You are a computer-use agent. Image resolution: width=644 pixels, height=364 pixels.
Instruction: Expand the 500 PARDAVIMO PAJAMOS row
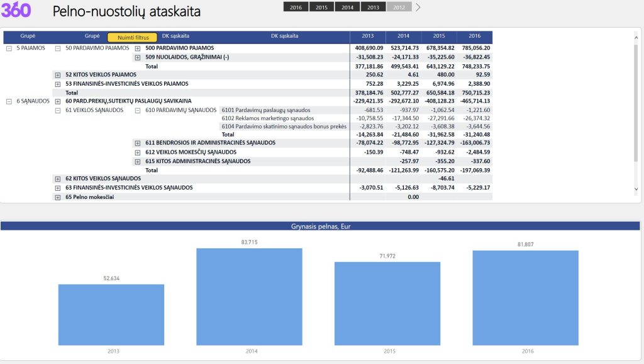[x=137, y=48]
